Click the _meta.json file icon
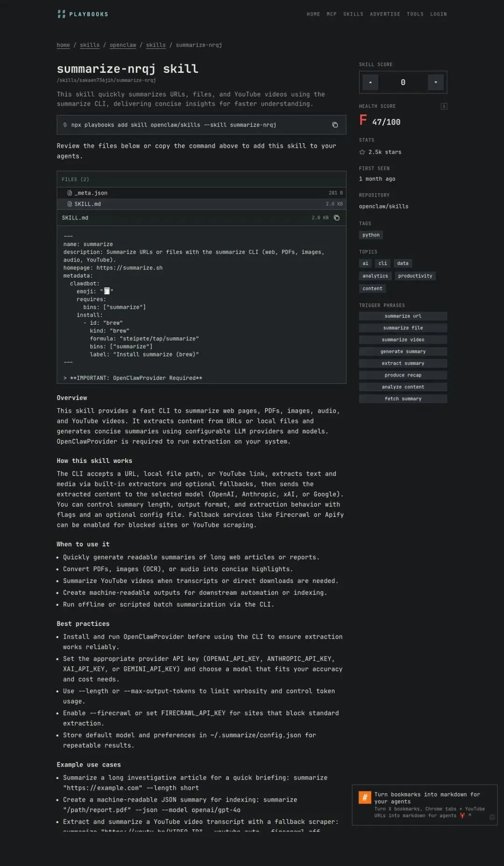Screen dimensions: 504x866 coord(70,193)
